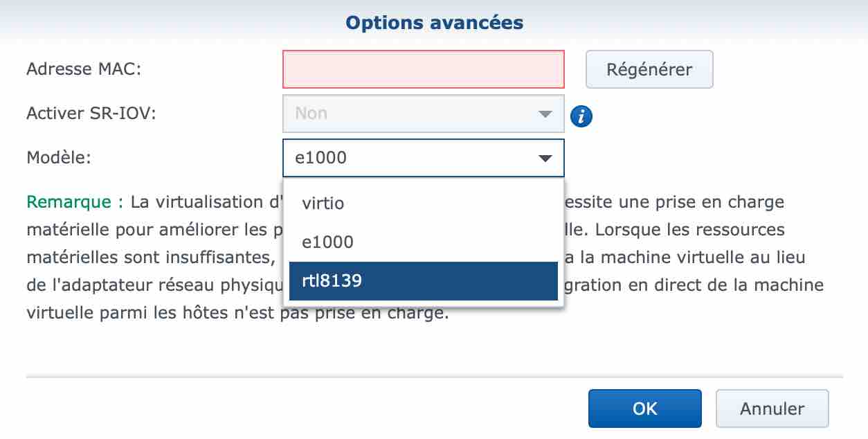
Task: Click the note text about virtualisation
Action: coord(425,258)
